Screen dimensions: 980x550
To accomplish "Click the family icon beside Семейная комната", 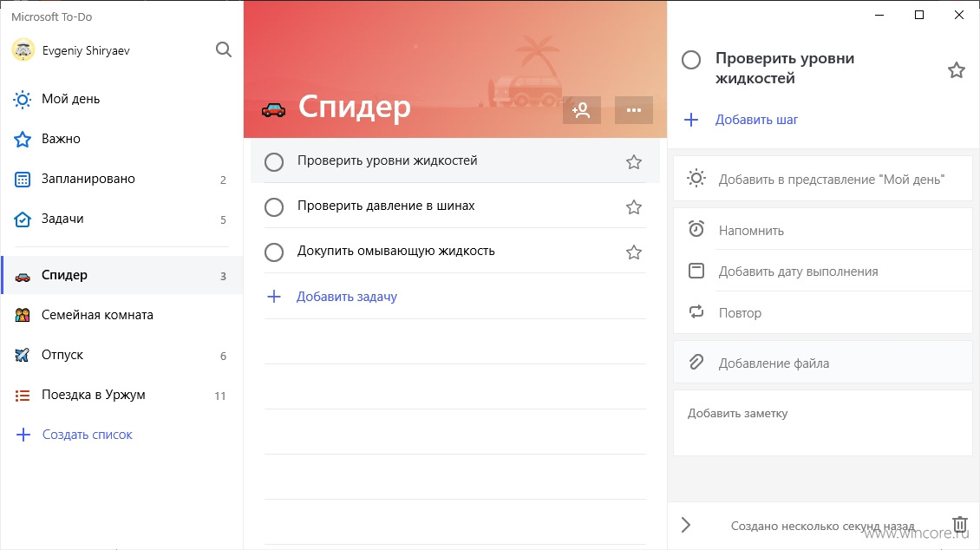I will coord(23,315).
